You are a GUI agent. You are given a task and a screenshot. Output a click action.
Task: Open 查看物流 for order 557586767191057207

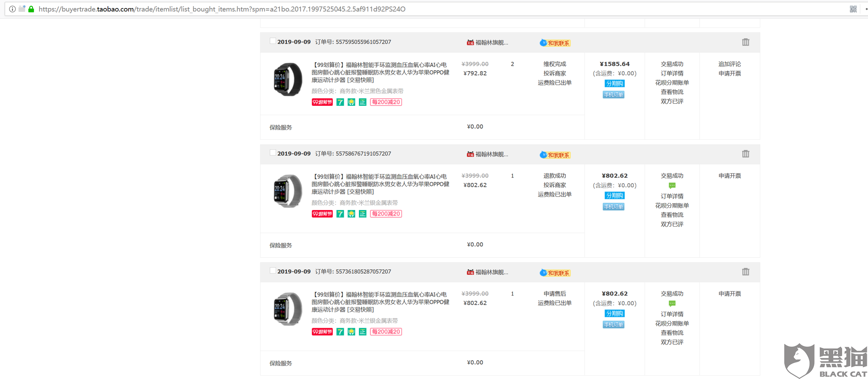click(x=672, y=215)
